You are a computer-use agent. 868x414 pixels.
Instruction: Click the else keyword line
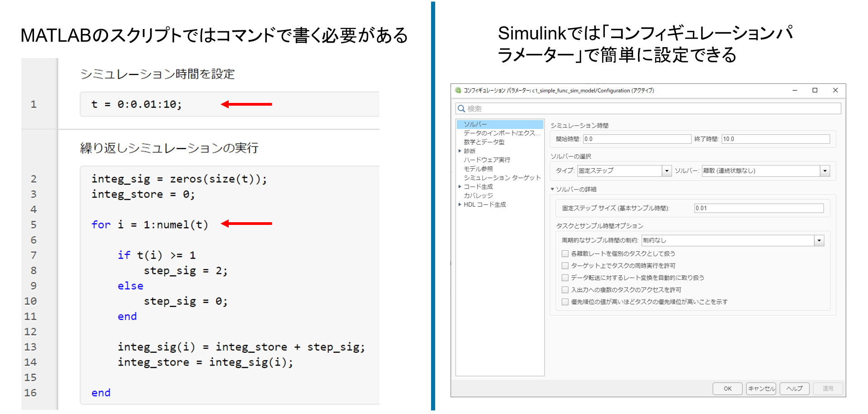[130, 286]
